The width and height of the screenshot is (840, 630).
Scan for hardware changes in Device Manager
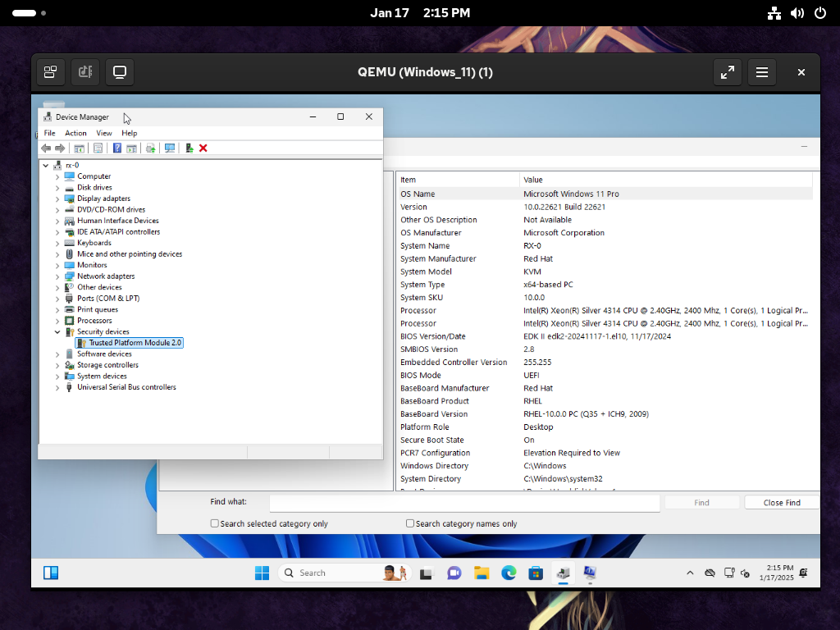(170, 148)
